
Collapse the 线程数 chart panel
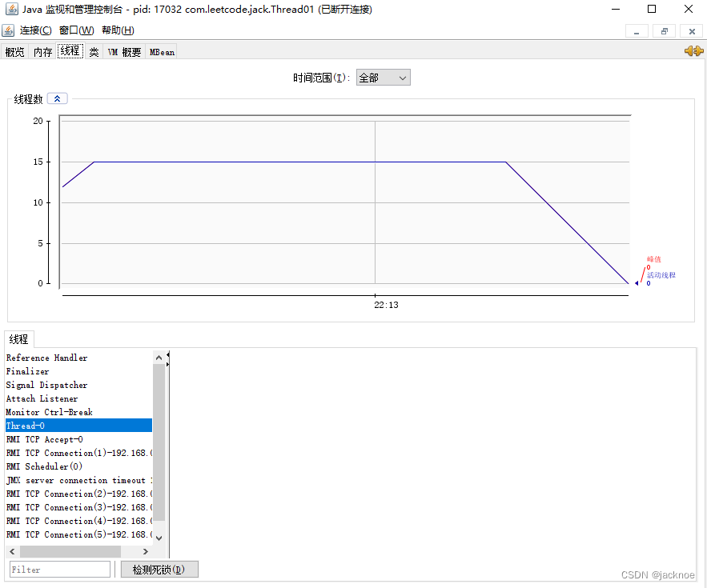tap(57, 98)
